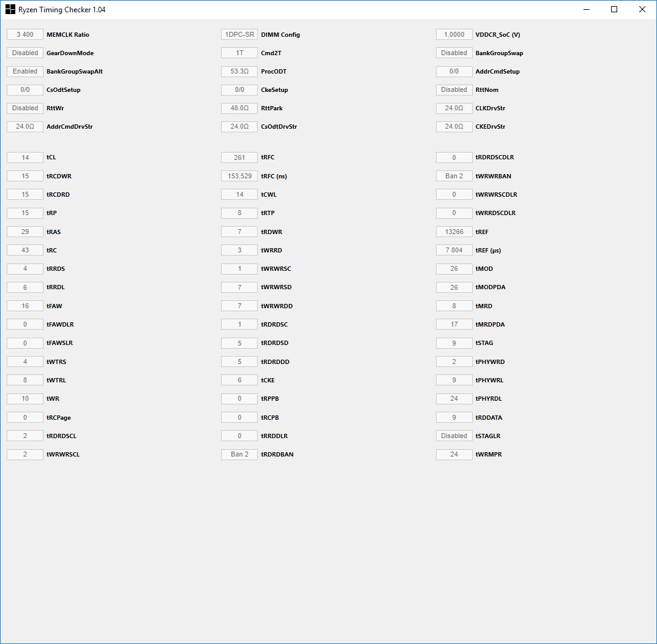Select the RttPark 48.0Ω field
The width and height of the screenshot is (657, 644).
coord(239,108)
